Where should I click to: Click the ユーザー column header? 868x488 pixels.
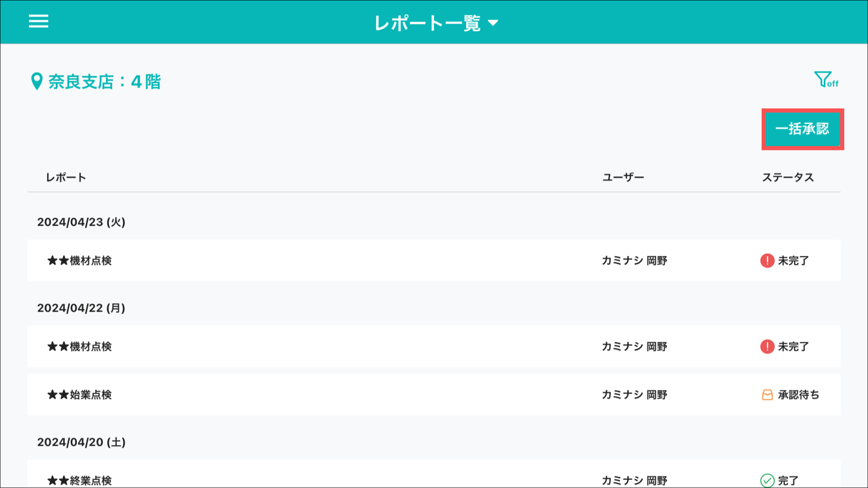point(623,177)
